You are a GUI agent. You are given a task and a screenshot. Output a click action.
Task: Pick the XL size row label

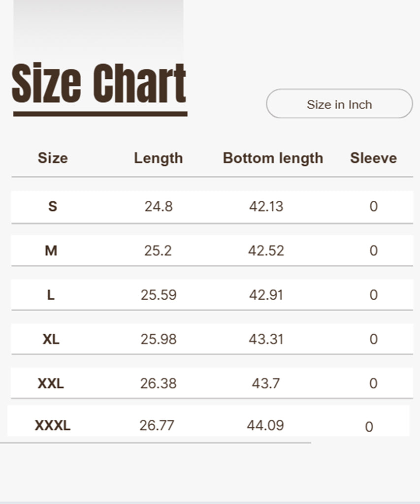[51, 339]
